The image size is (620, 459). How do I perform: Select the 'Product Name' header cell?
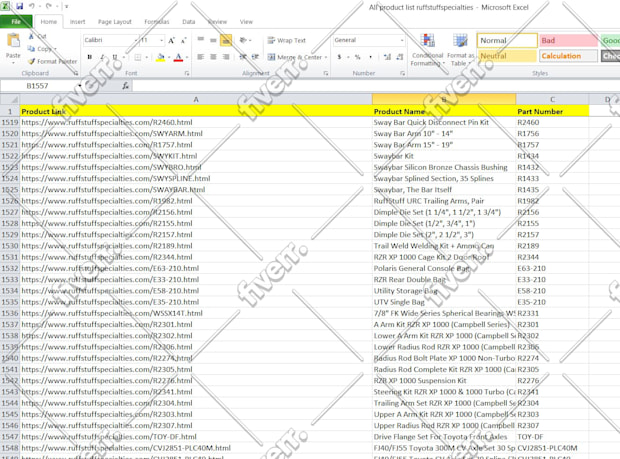pyautogui.click(x=444, y=111)
